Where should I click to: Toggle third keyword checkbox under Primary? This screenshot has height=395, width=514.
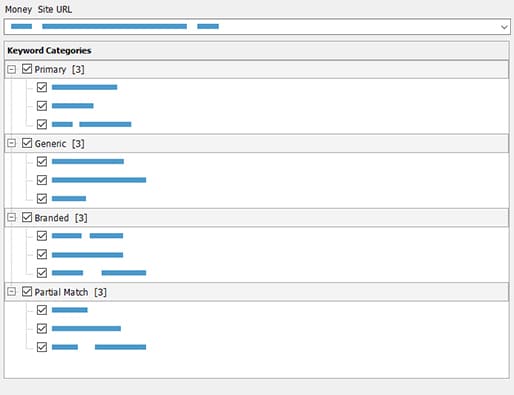click(42, 124)
